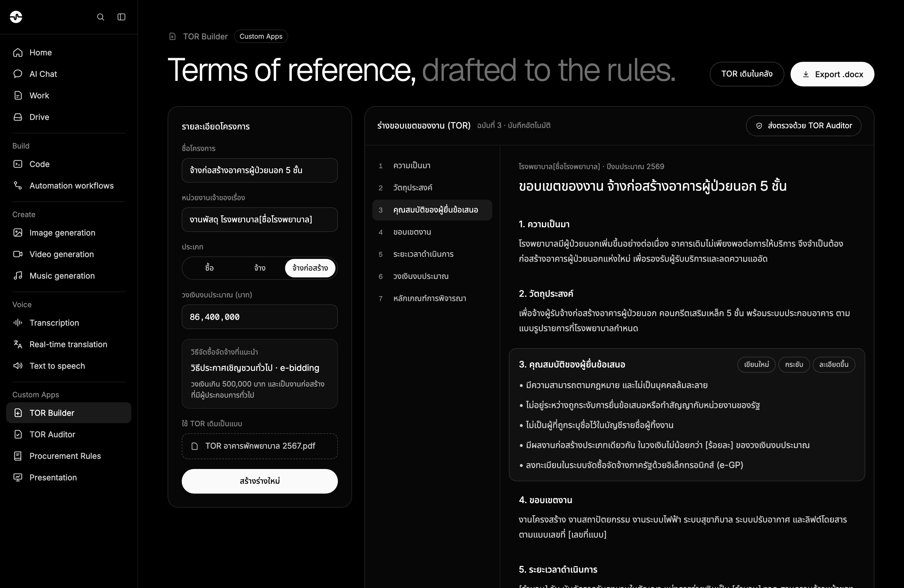Go to outline section ขอบเขตงาน

pos(432,232)
